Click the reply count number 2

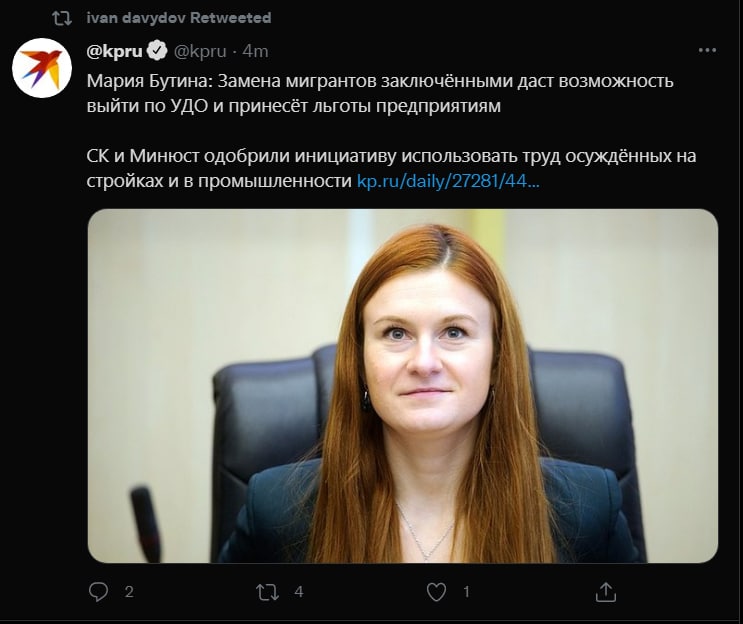[129, 592]
